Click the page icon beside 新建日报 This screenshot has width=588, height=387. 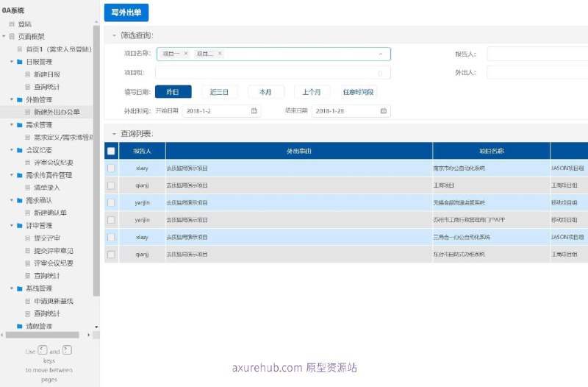click(x=27, y=74)
